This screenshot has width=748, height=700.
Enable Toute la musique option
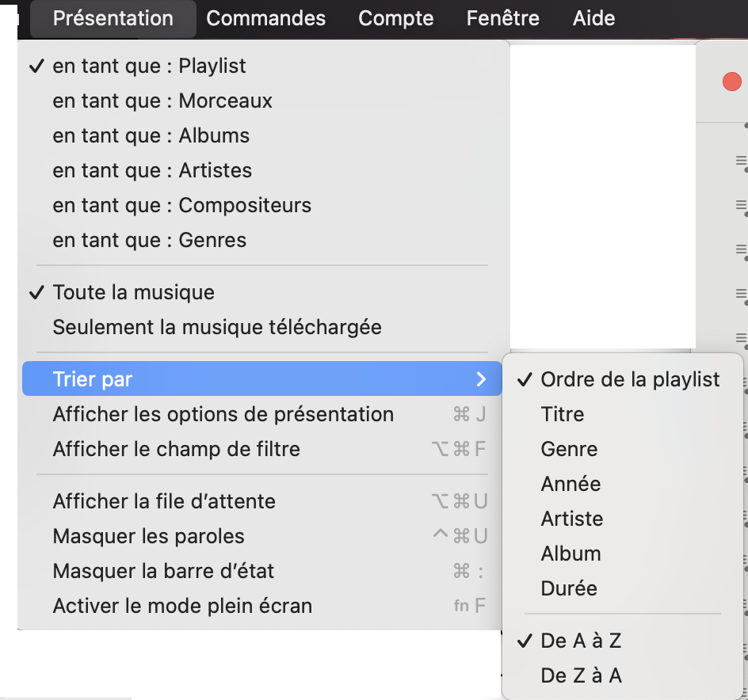tap(133, 292)
